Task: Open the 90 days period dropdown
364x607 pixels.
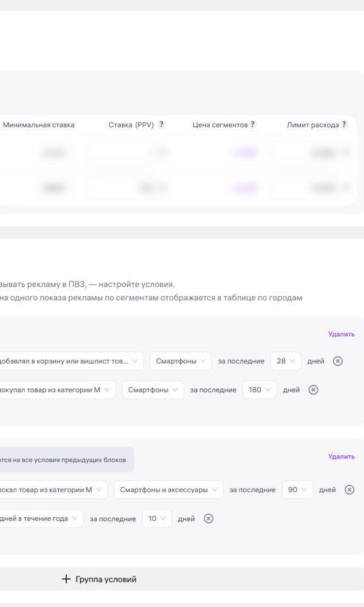Action: [297, 490]
